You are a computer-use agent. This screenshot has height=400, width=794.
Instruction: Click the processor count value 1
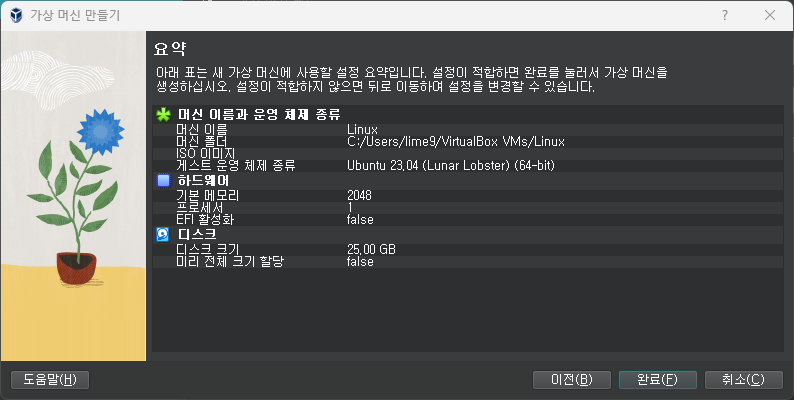pyautogui.click(x=350, y=207)
